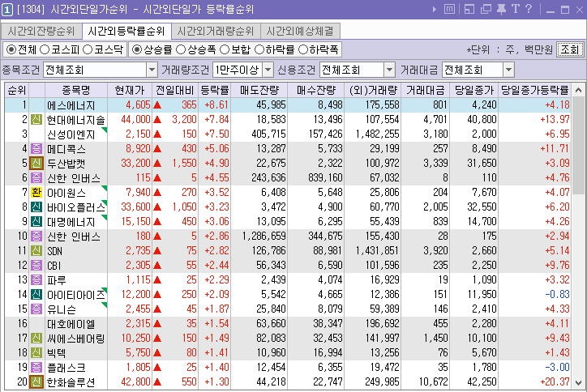Image resolution: width=587 pixels, height=392 pixels.
Task: Click the 환 badge next to 아이원스
Action: 36,193
